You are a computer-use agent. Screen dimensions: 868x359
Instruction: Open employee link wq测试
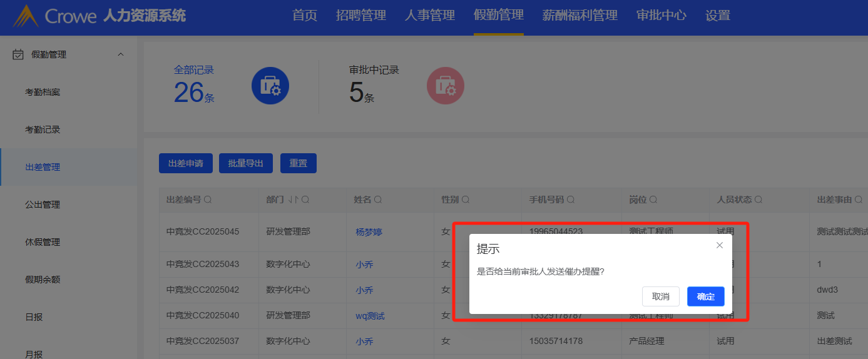370,316
